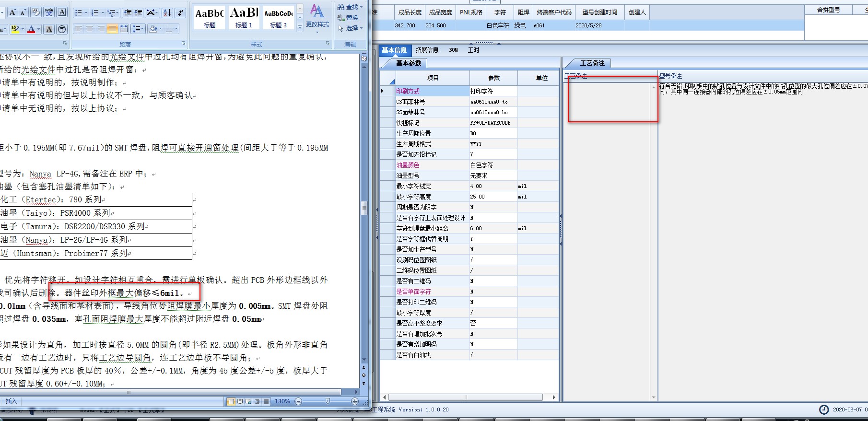Open bullets dropdown arrow
This screenshot has height=421, width=868.
(x=86, y=13)
